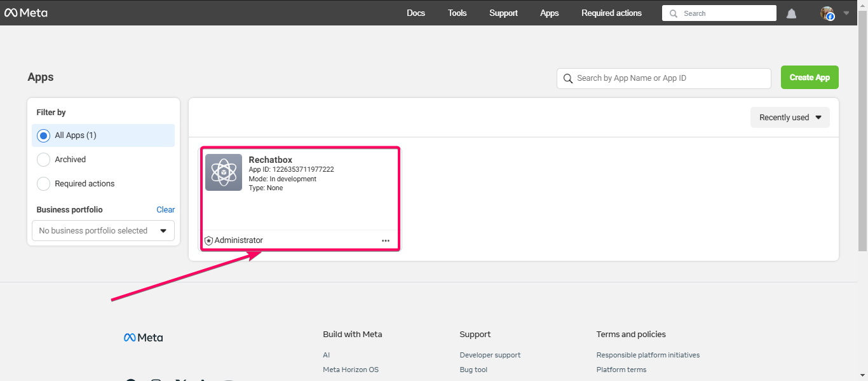Click the Meta logo in the footer

tap(144, 338)
